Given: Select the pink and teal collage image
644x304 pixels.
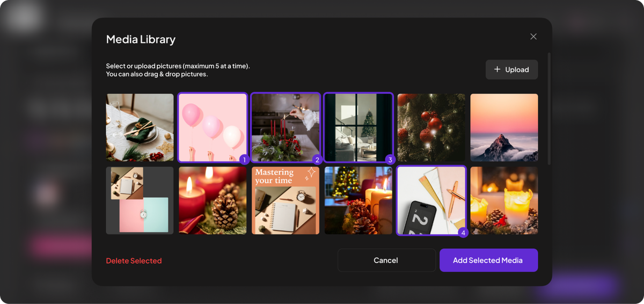Looking at the screenshot, I should (x=140, y=200).
